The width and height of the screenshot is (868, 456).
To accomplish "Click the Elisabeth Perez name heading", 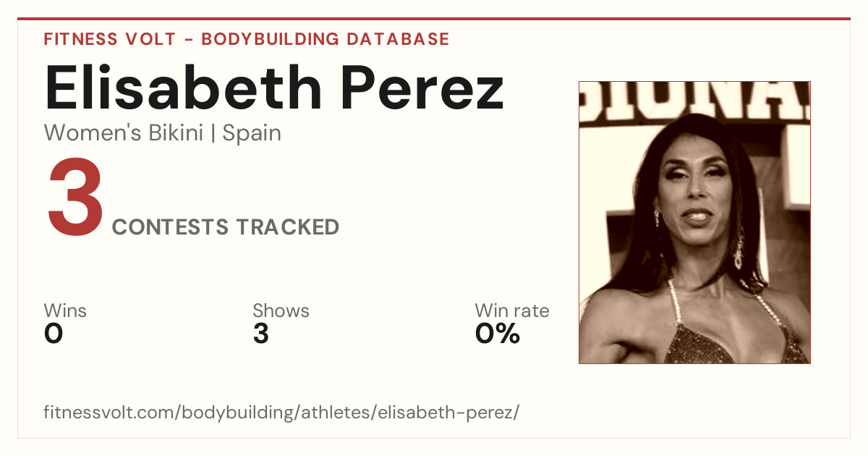I will (274, 88).
